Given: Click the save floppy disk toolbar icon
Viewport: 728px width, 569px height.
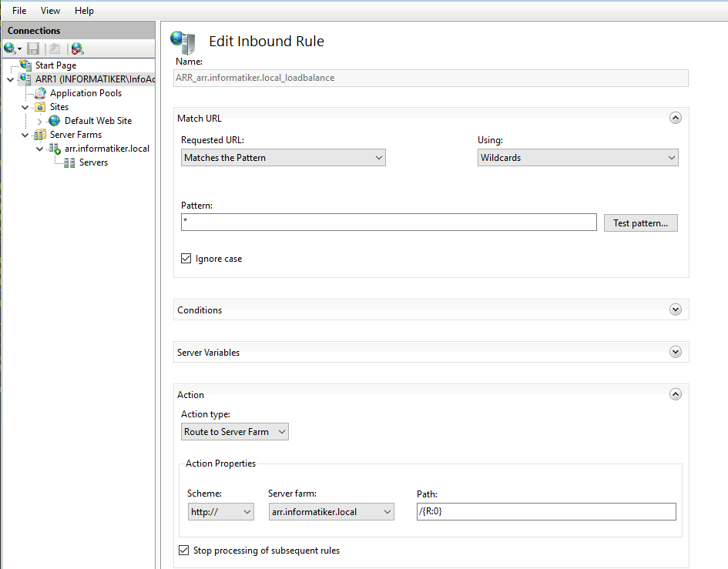Looking at the screenshot, I should coord(33,49).
